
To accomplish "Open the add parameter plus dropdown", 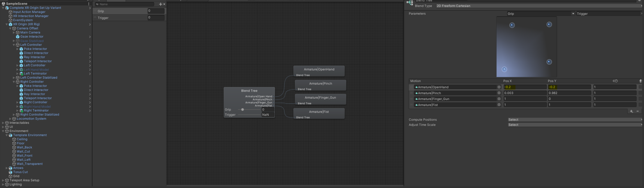I will (x=162, y=4).
